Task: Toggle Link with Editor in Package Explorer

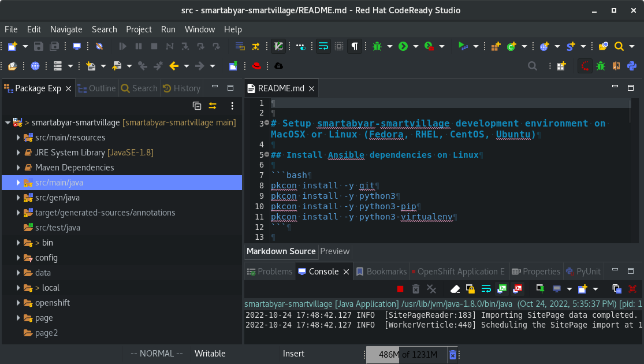Action: (213, 106)
